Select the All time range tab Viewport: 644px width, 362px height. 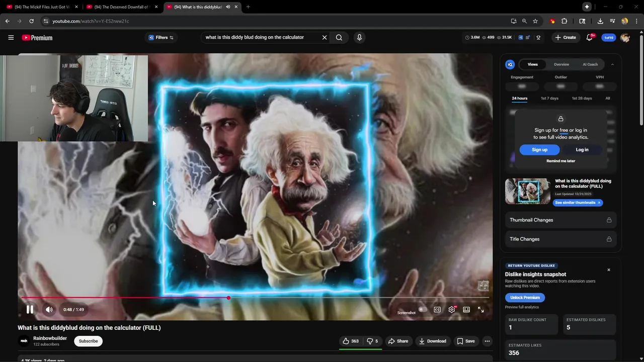pyautogui.click(x=608, y=99)
